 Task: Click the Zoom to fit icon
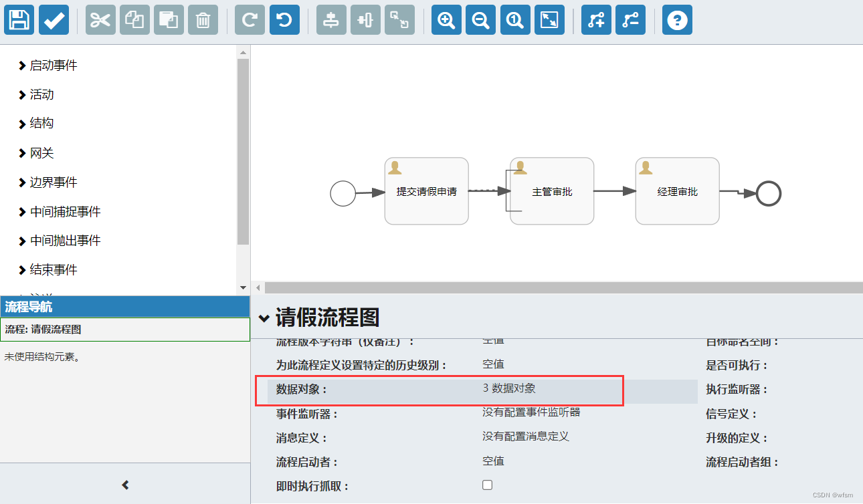pyautogui.click(x=549, y=20)
